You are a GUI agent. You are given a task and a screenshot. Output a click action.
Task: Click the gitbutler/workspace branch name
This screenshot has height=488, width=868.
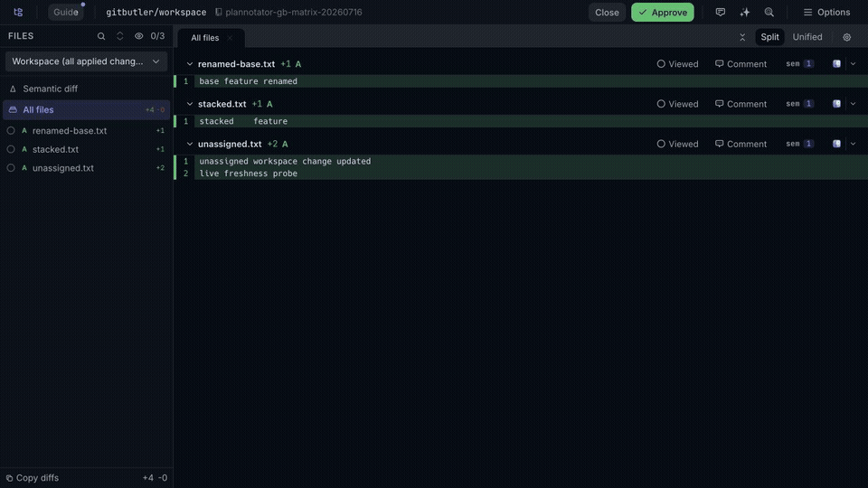point(156,12)
